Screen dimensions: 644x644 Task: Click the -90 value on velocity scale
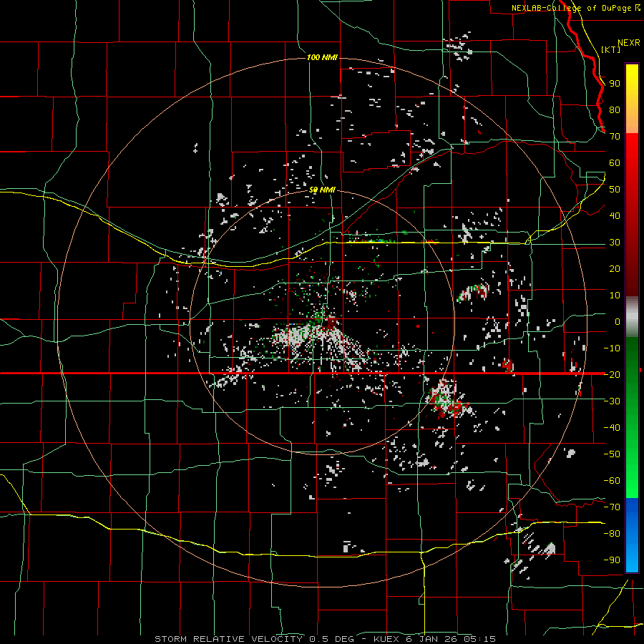(612, 560)
